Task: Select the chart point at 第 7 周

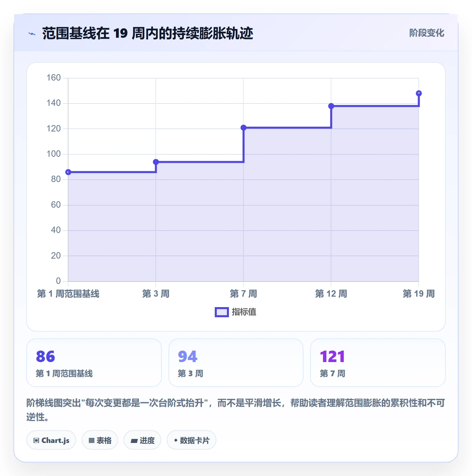Action: coord(243,128)
